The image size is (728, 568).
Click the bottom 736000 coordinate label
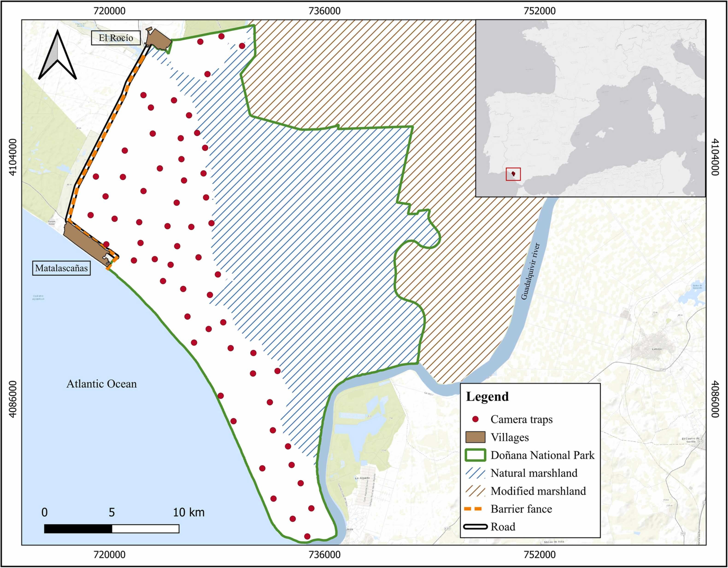[x=325, y=555]
